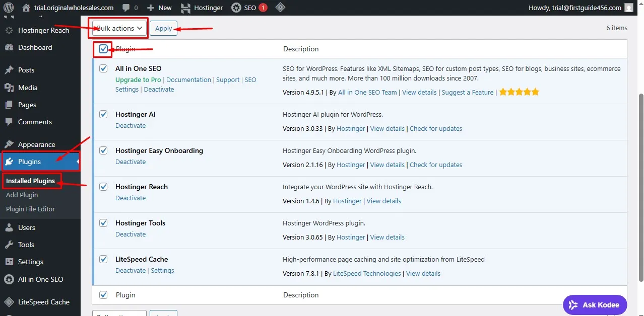
Task: Click the Hostinger icon in the top bar
Action: 186,7
